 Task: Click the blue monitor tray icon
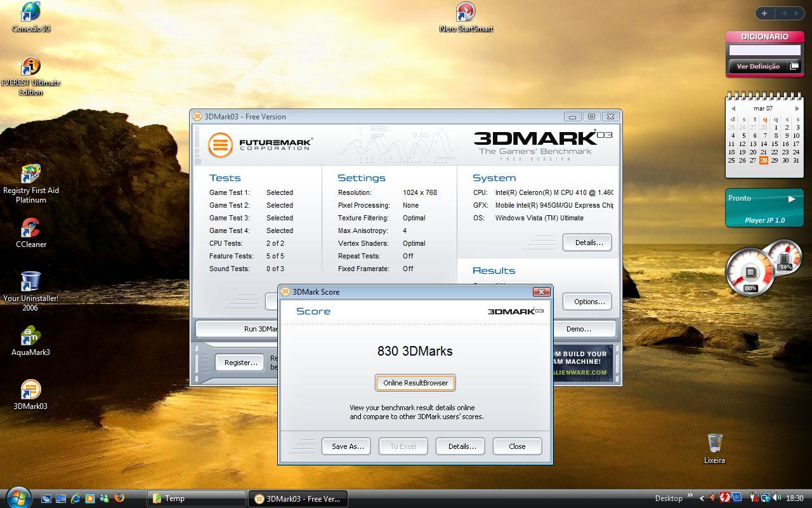pyautogui.click(x=737, y=498)
